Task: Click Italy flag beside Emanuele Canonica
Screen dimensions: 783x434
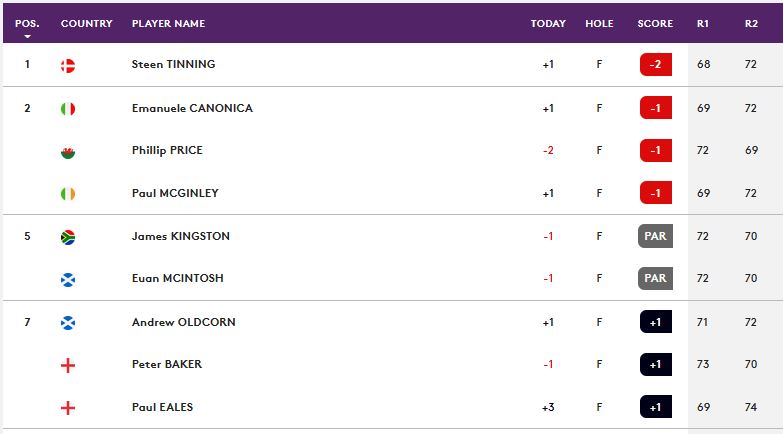Action: tap(68, 108)
